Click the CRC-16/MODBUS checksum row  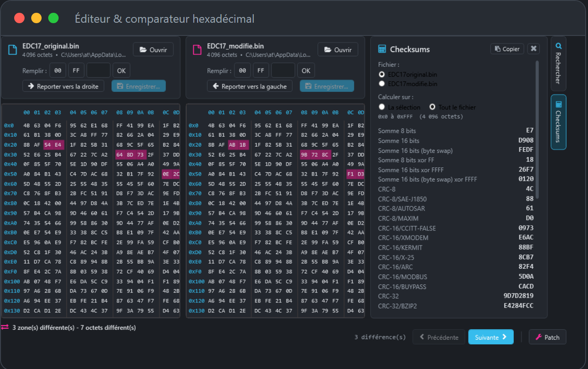[456, 277]
